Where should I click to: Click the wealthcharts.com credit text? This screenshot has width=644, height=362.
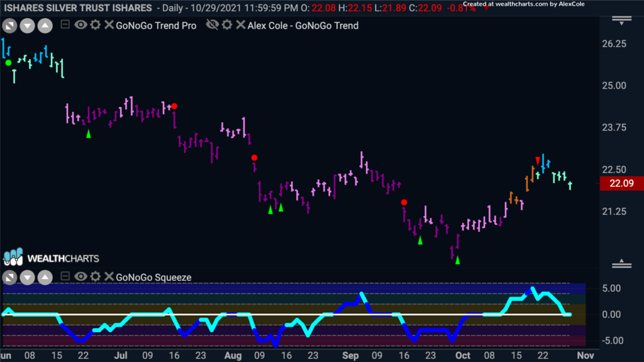tap(524, 4)
